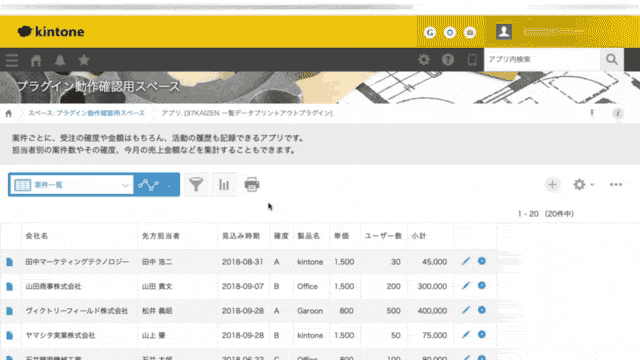The height and width of the screenshot is (360, 640).
Task: Click the 確度 column header
Action: point(281,236)
